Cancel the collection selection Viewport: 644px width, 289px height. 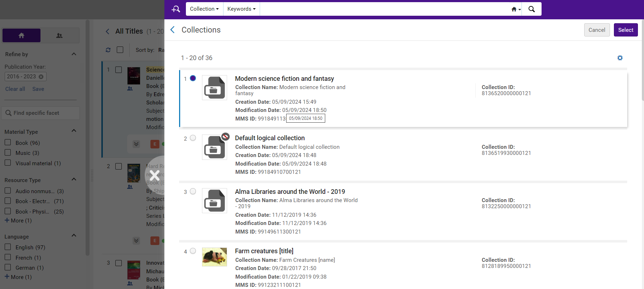pos(597,30)
